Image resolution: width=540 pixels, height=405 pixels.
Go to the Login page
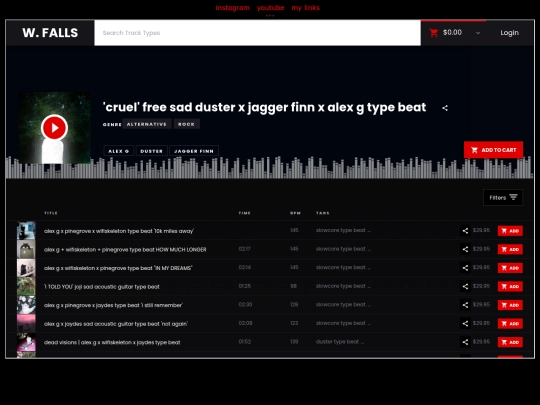coord(509,33)
